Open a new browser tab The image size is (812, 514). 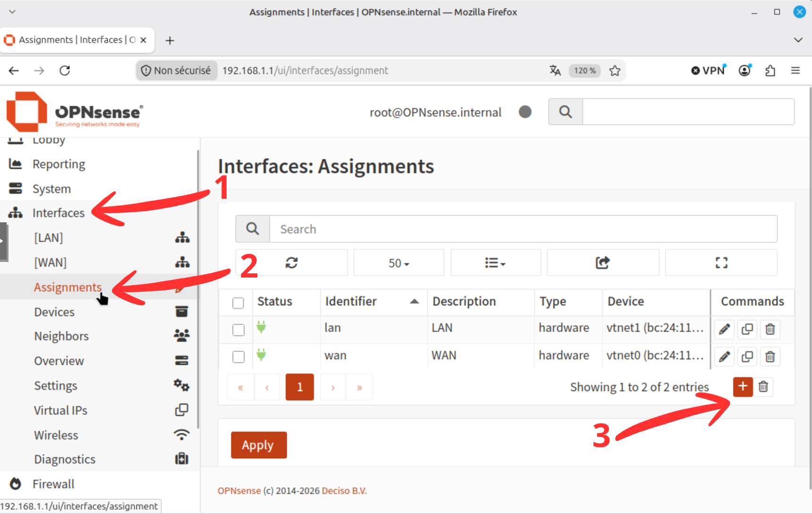click(x=170, y=41)
